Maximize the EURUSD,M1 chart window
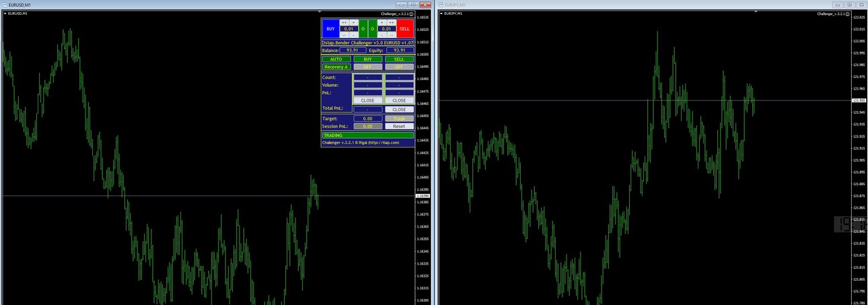Image resolution: width=868 pixels, height=305 pixels. (x=413, y=5)
